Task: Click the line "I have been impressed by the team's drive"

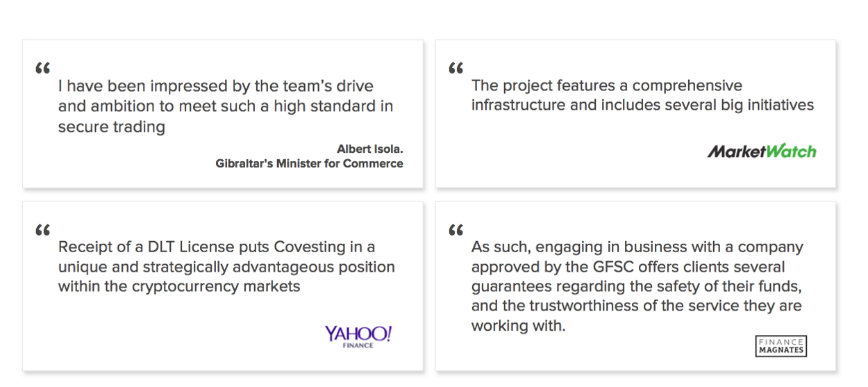Action: pos(215,86)
